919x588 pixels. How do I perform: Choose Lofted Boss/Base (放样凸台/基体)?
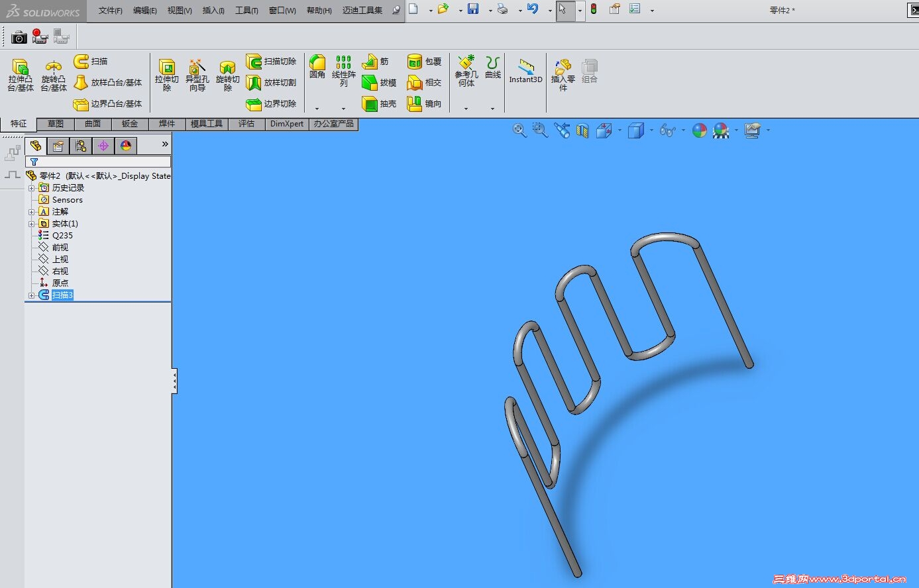(x=108, y=83)
